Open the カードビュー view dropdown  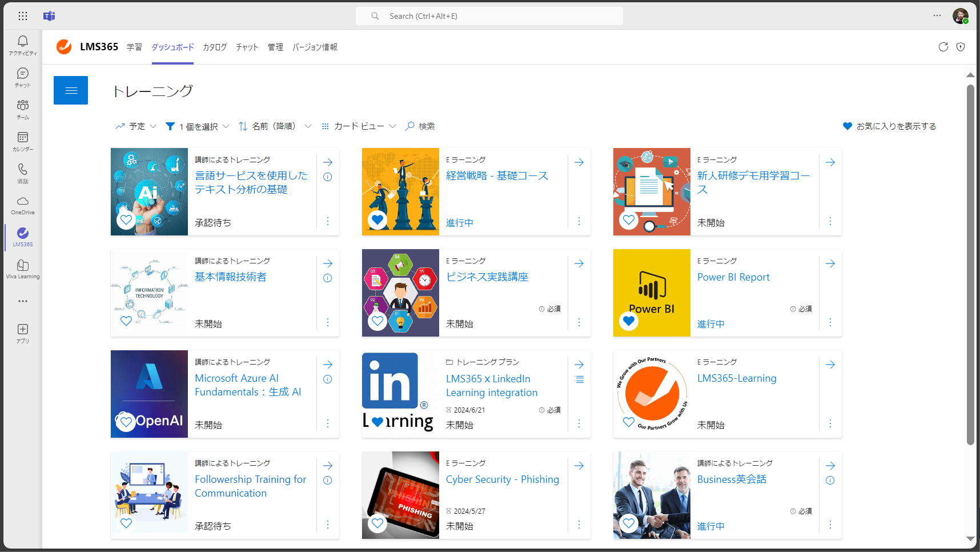[359, 126]
